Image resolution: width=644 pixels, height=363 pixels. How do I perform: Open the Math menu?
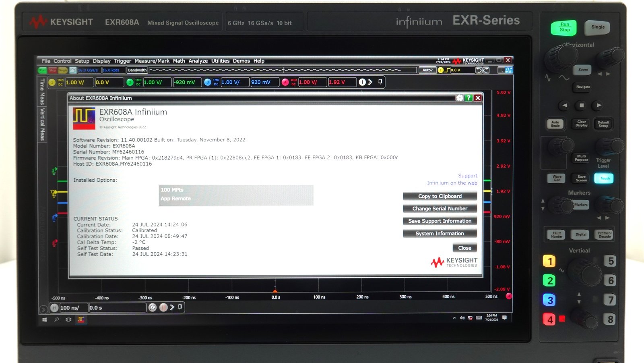tap(179, 61)
